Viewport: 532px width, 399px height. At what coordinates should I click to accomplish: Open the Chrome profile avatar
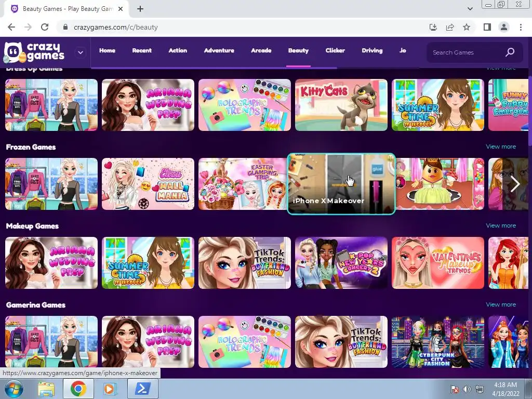504,27
